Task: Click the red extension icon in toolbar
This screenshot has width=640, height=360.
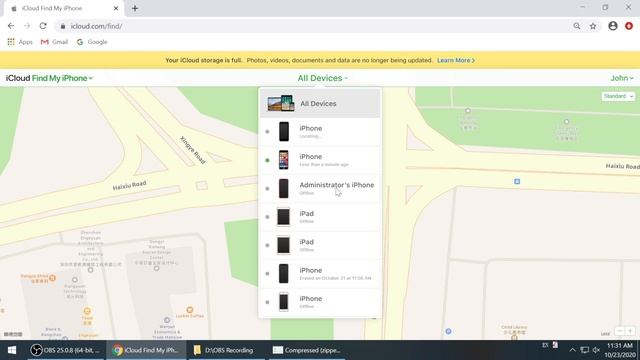Action: (x=629, y=26)
